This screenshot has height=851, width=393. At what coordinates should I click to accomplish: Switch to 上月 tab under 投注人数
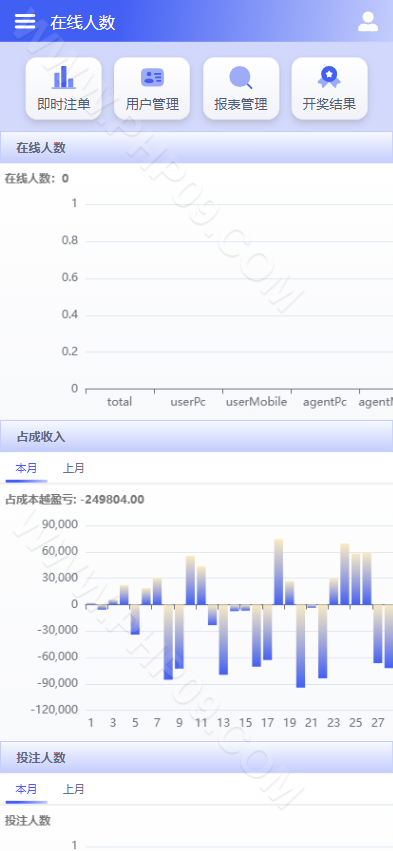(x=73, y=789)
